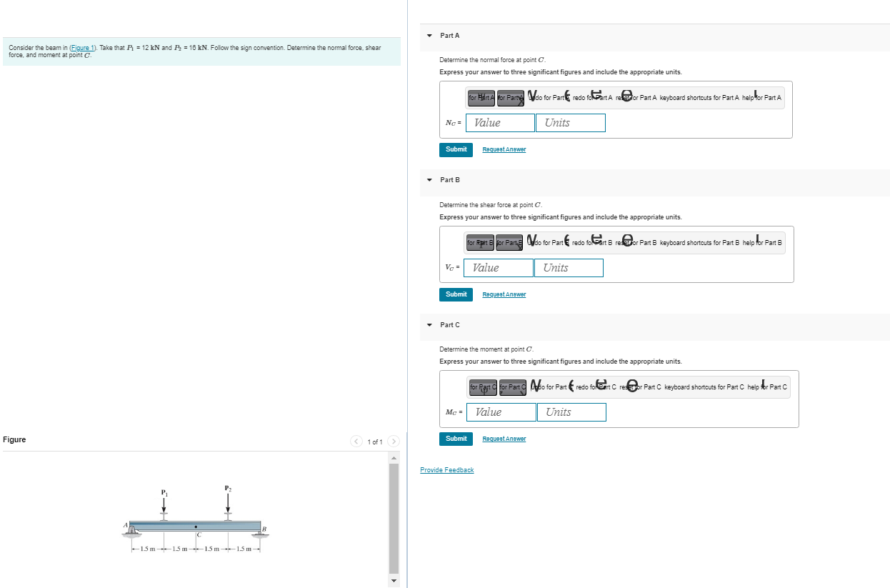890x588 pixels.
Task: Focus the Nc Value input field
Action: click(x=500, y=123)
